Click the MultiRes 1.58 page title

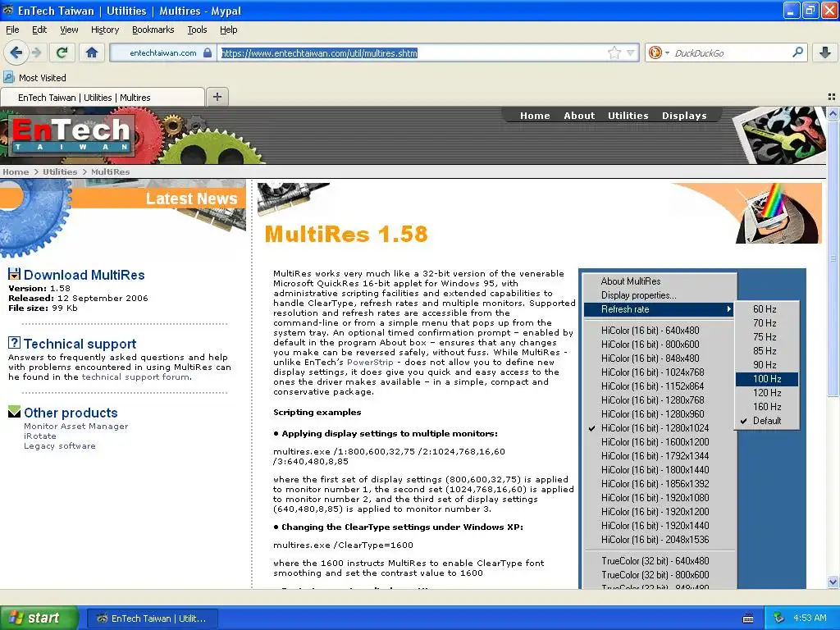coord(346,234)
